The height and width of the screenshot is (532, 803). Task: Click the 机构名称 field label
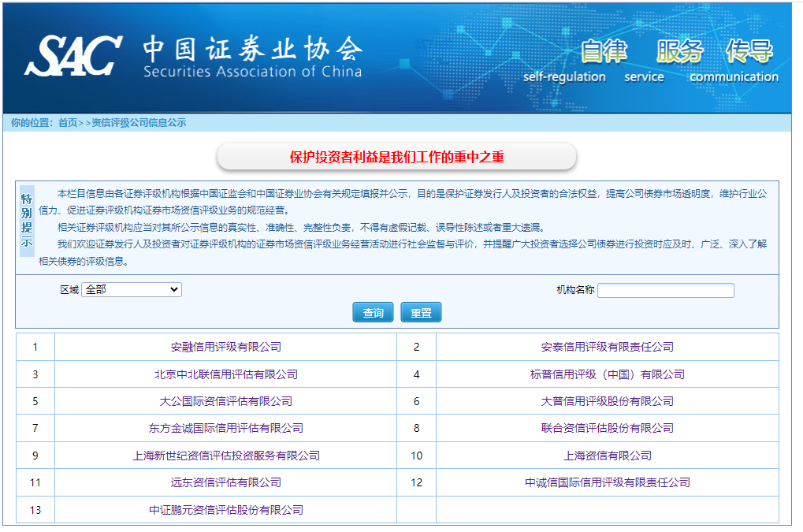[x=575, y=290]
